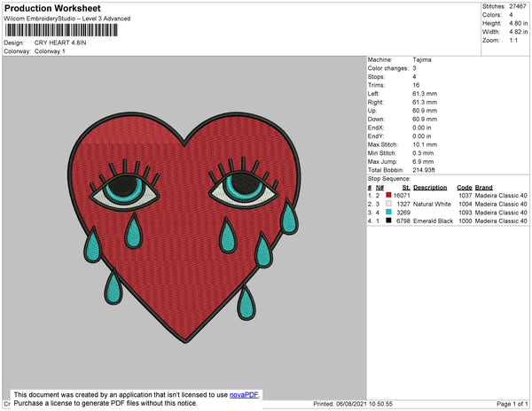Screen dimensions: 532x411
Task: Click the crying heart embroidery preview
Action: pyautogui.click(x=184, y=228)
